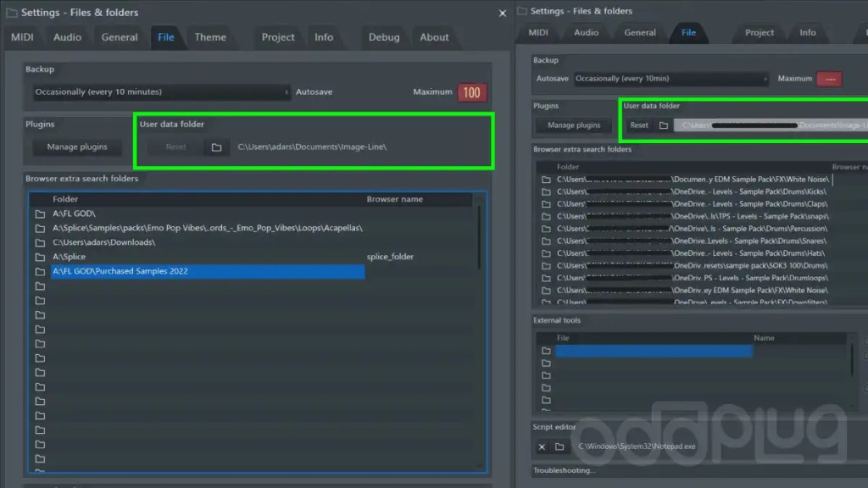Open Autosave dropdown 'Occasionally (every 10 minutes)'
The image size is (868, 488).
[x=161, y=91]
